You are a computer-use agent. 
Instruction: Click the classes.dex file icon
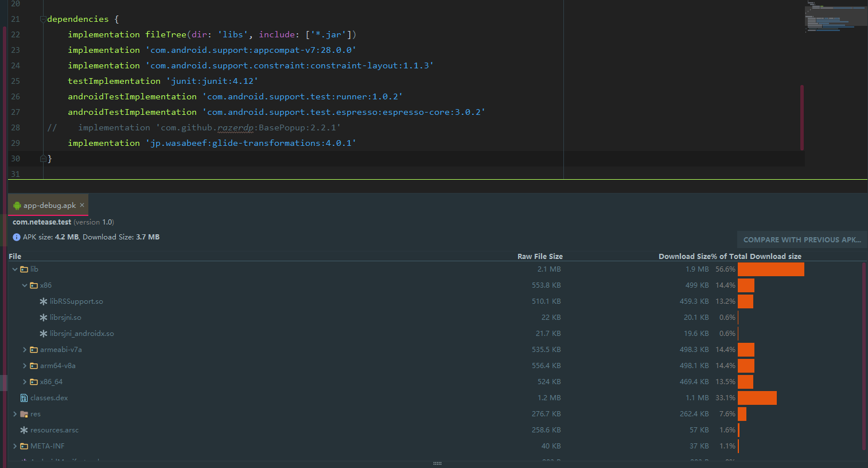(24, 397)
